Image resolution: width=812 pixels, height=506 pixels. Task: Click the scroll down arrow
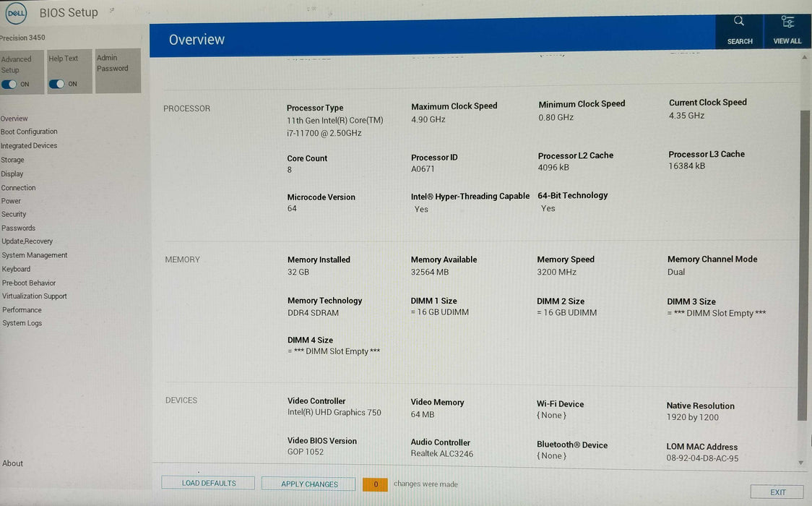[800, 463]
